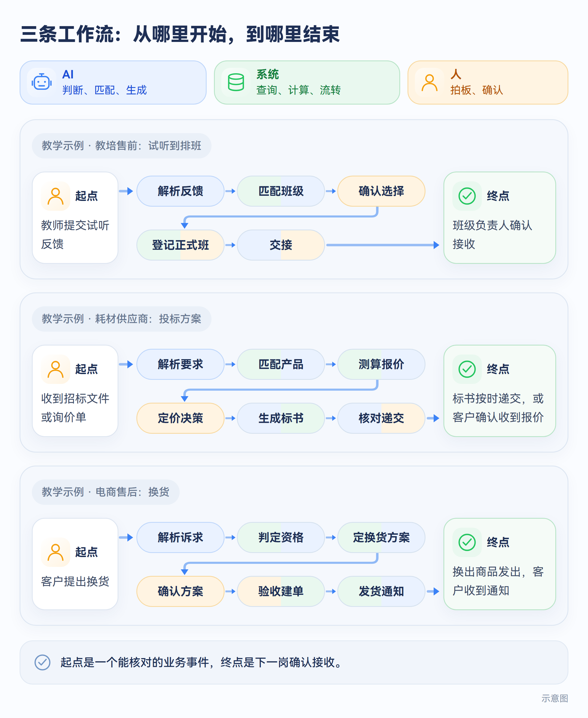The image size is (588, 718).
Task: Click the text 客户提出换货
Action: pos(75,581)
